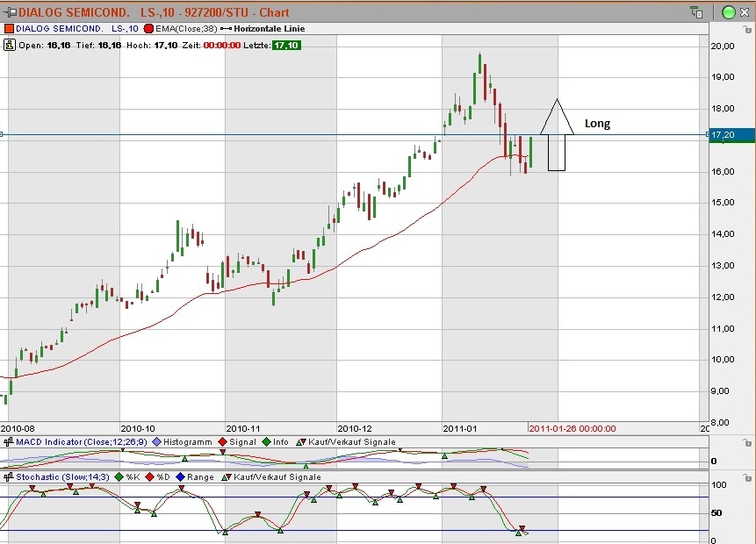Click the Stochastic axis value 50
Image resolution: width=756 pixels, height=544 pixels.
click(x=716, y=512)
